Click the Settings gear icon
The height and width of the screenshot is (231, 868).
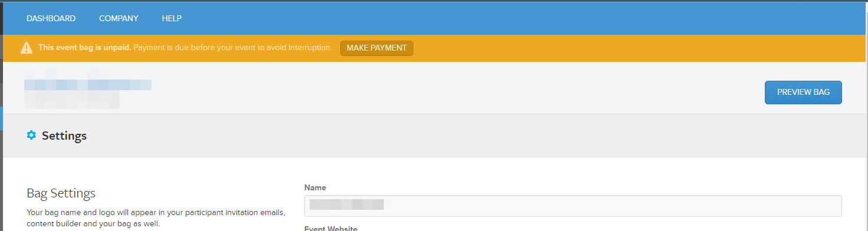pyautogui.click(x=31, y=136)
